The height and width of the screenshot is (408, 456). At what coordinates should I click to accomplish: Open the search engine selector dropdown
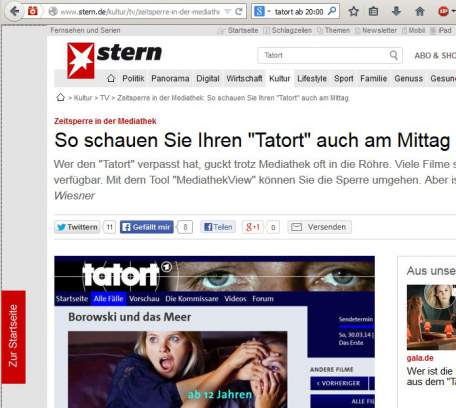coord(261,12)
